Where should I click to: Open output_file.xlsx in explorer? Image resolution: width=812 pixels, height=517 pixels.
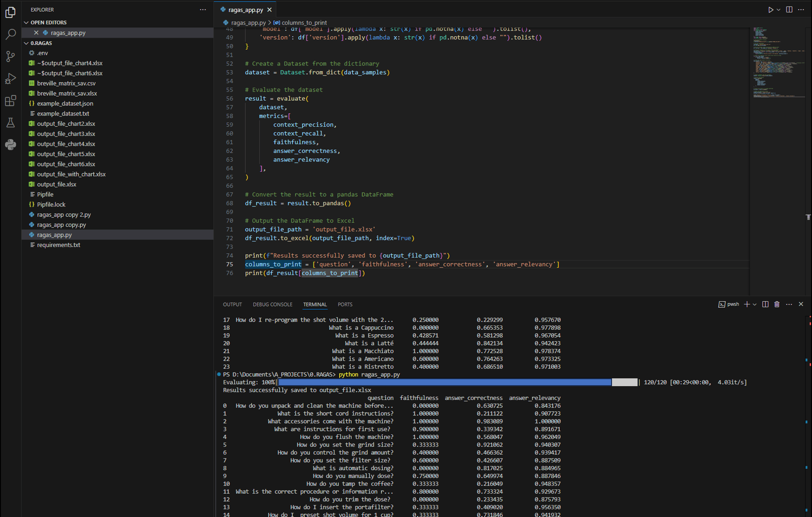[x=118, y=184]
